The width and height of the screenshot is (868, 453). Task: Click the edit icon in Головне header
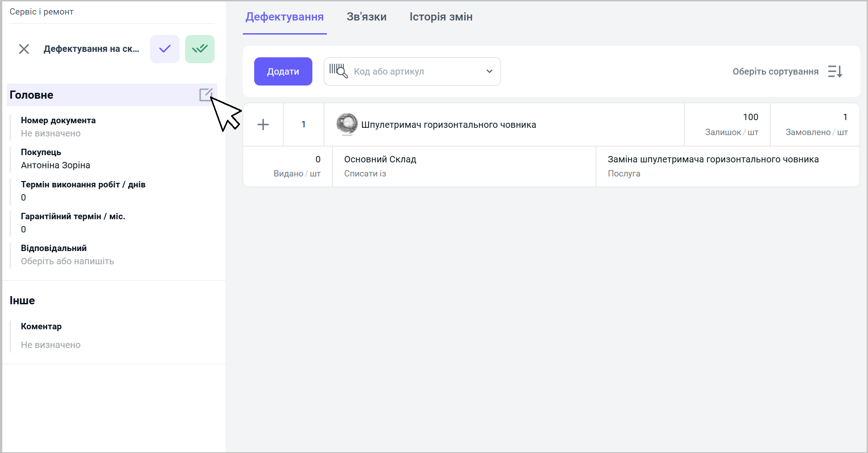pos(206,95)
